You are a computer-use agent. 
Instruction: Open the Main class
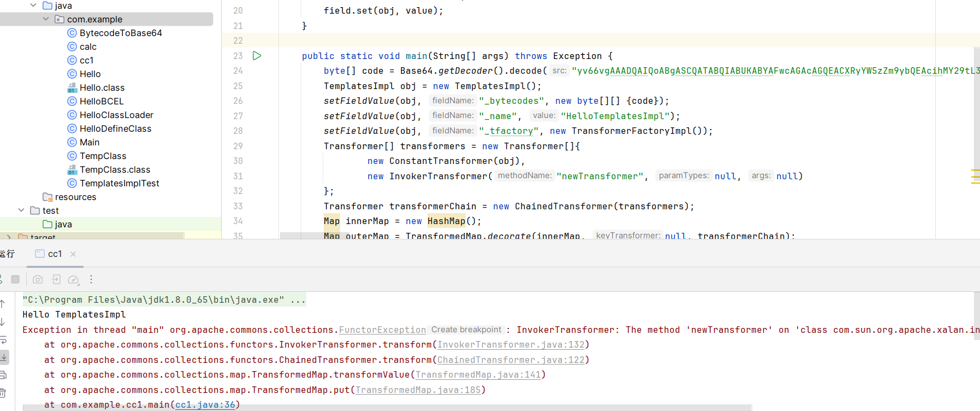click(90, 142)
